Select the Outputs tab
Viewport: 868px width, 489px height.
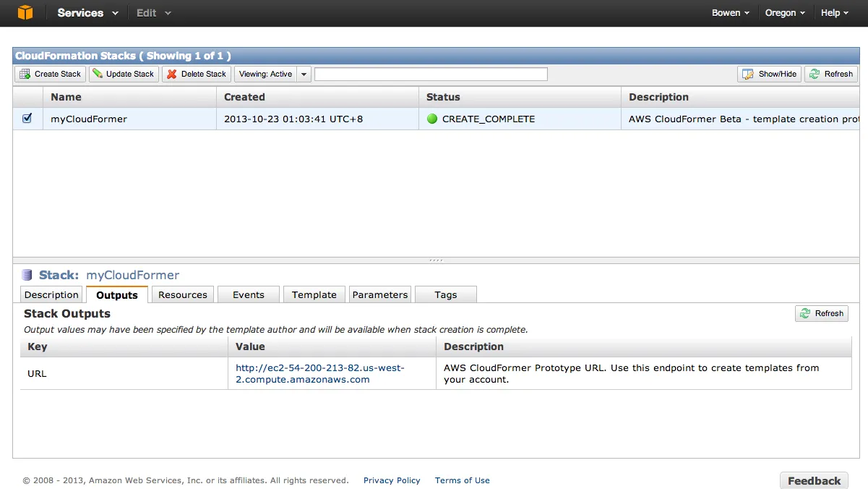click(x=117, y=294)
